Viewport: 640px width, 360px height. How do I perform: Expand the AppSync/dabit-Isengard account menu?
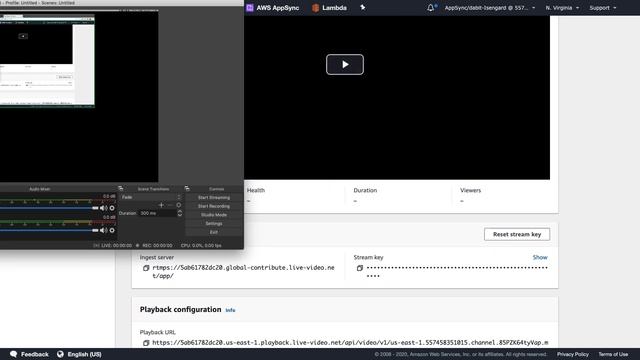coord(490,8)
